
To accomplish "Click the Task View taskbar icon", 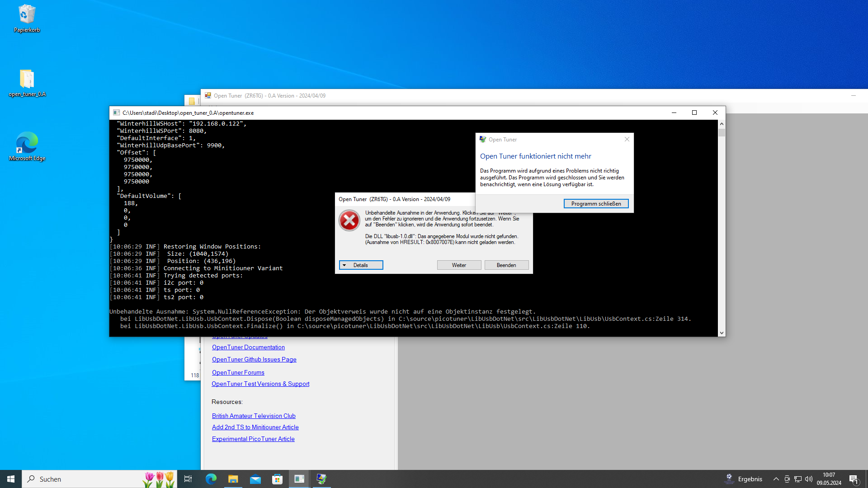I will (188, 479).
